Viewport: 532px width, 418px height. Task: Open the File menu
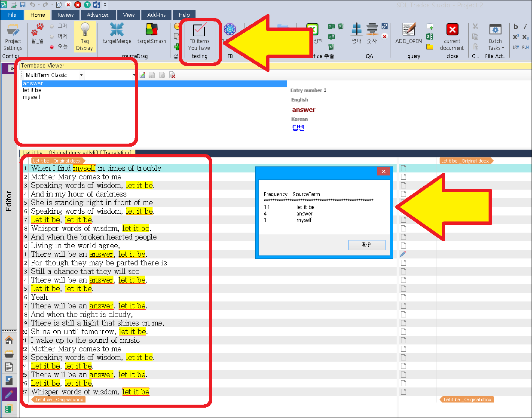pyautogui.click(x=12, y=15)
